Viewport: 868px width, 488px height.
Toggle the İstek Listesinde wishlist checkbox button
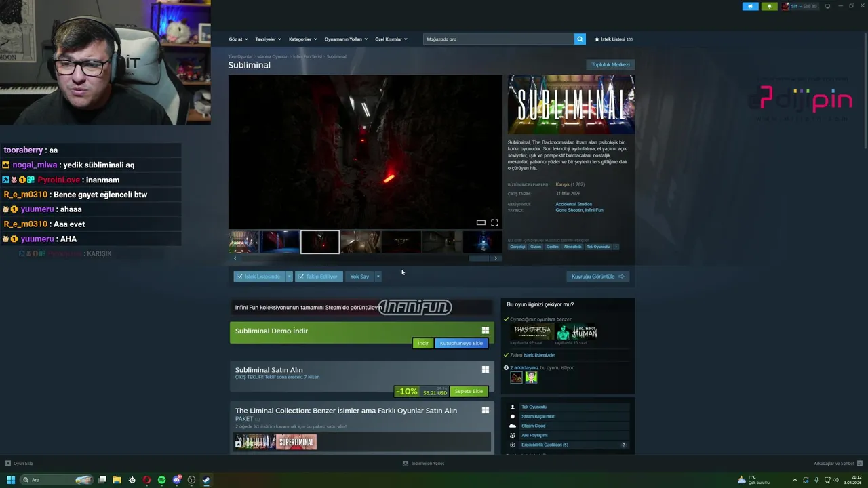tap(259, 277)
